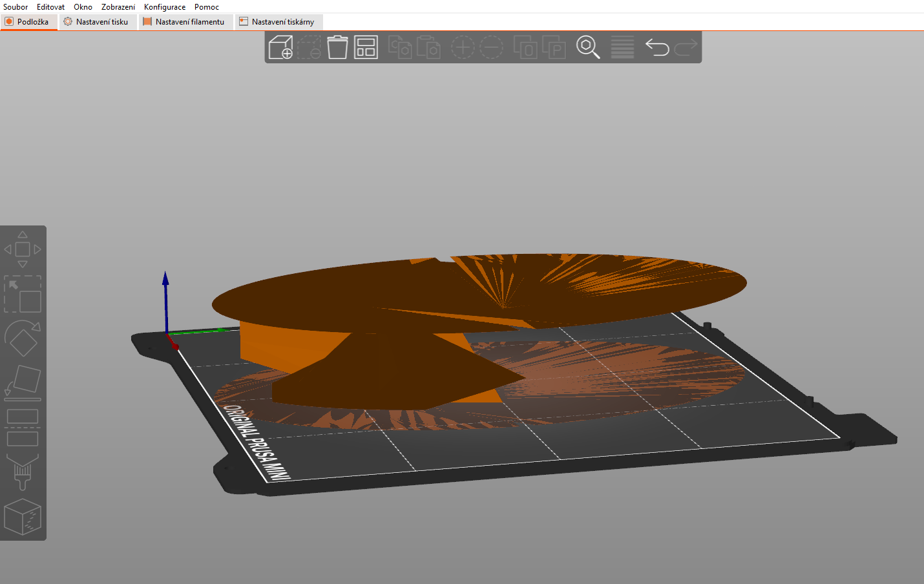Open the Zobrazení menu

tap(118, 7)
